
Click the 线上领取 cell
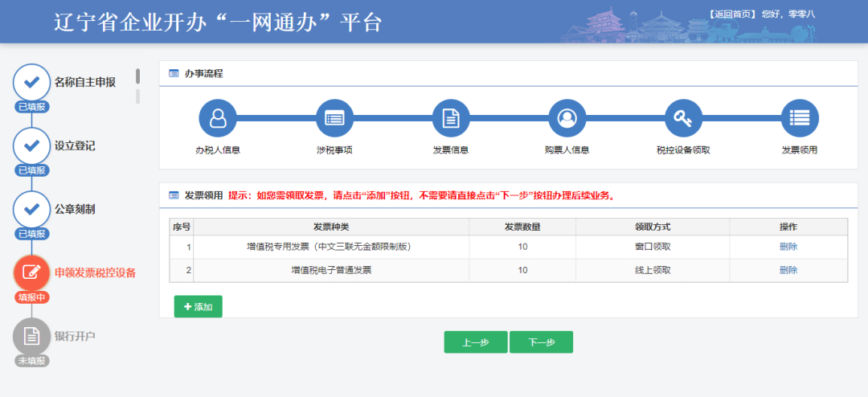[653, 270]
